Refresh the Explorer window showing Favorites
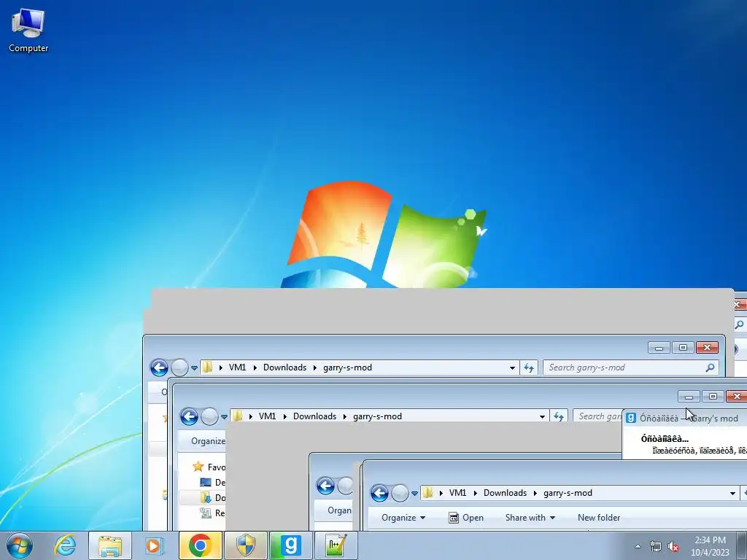 pos(558,416)
